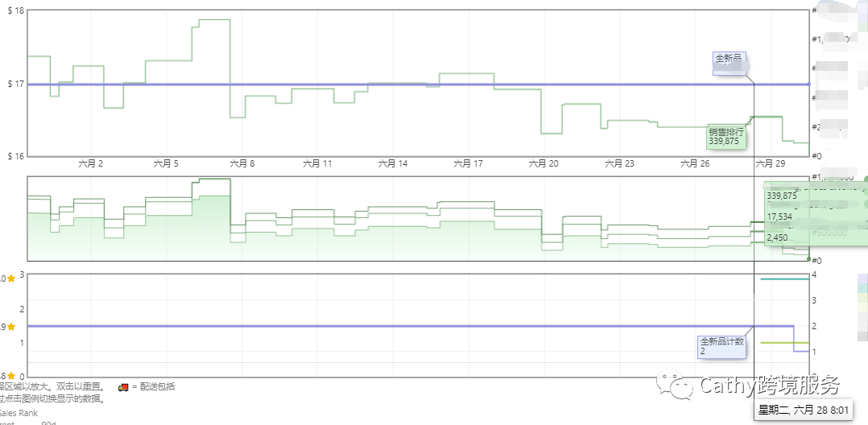Click the right axis value 4 in bottom chart

tap(814, 275)
